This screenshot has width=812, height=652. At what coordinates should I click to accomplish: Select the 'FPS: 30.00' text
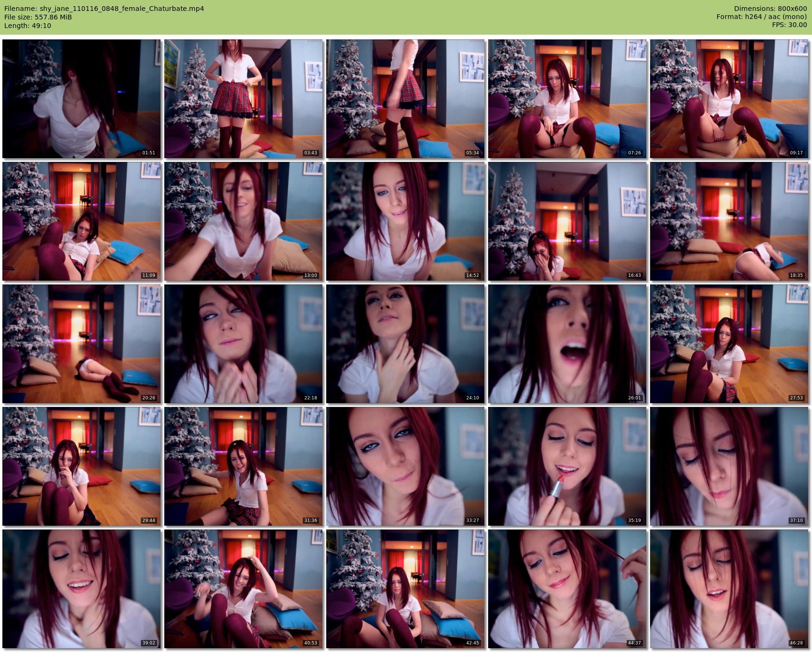pos(789,26)
